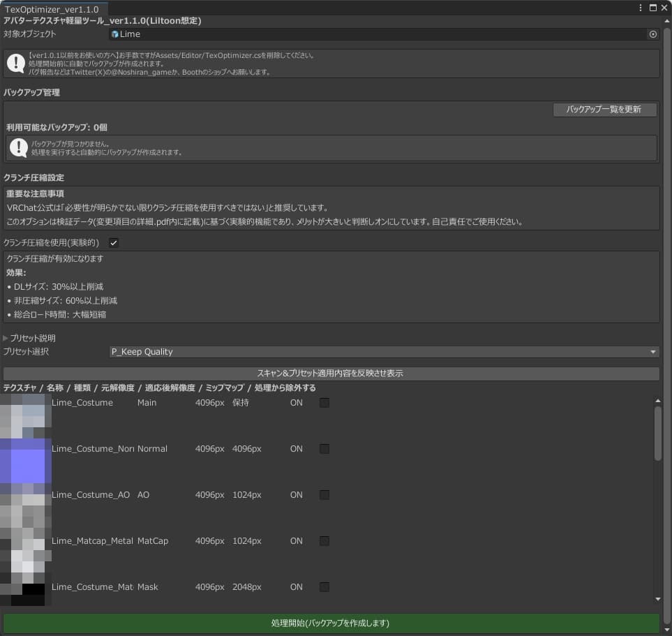Click the warning icon in the ver1.0.1 notice
Image resolution: width=672 pixels, height=636 pixels.
[16, 64]
